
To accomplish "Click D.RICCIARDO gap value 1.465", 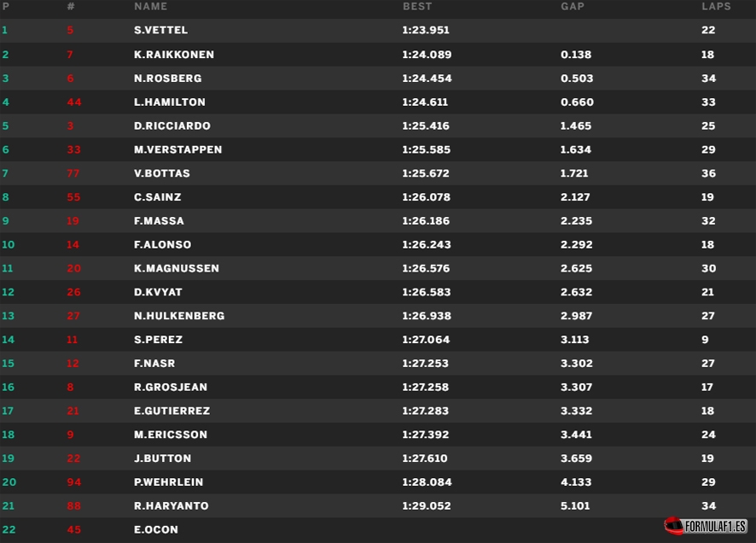I will coord(576,126).
